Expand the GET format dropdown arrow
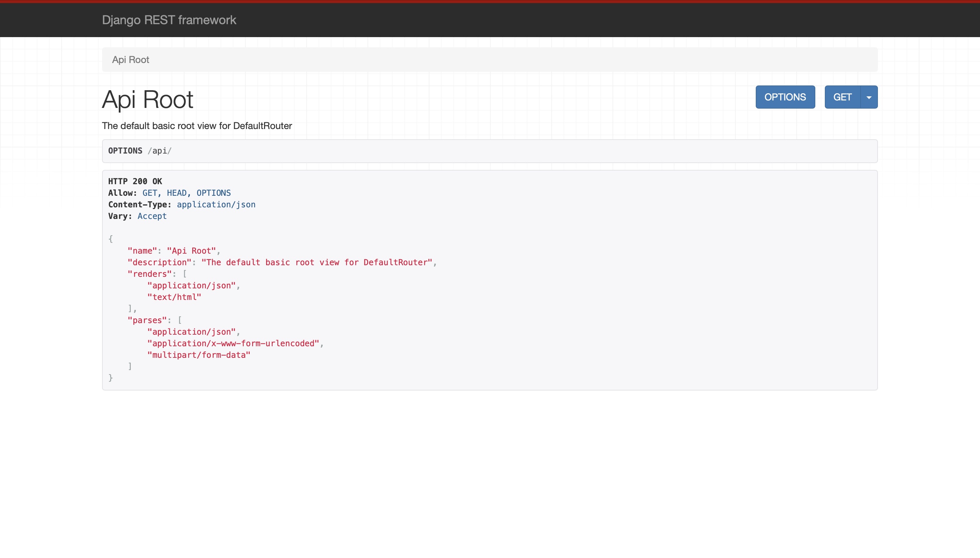 pyautogui.click(x=869, y=97)
